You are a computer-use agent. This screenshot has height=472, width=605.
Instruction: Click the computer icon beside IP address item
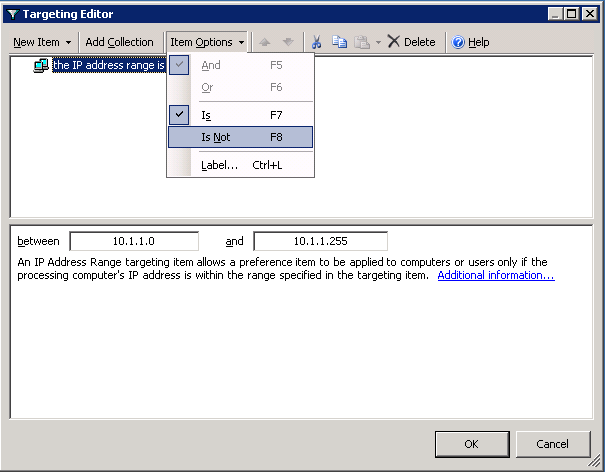tap(41, 66)
